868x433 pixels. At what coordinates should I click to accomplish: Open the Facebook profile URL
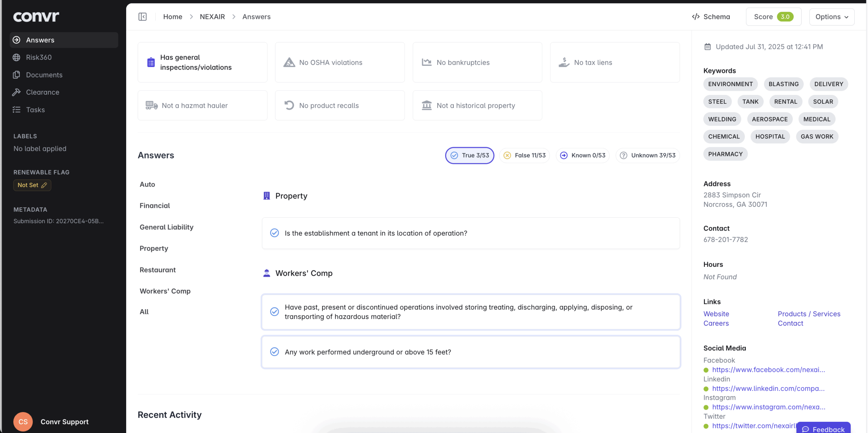tap(768, 370)
